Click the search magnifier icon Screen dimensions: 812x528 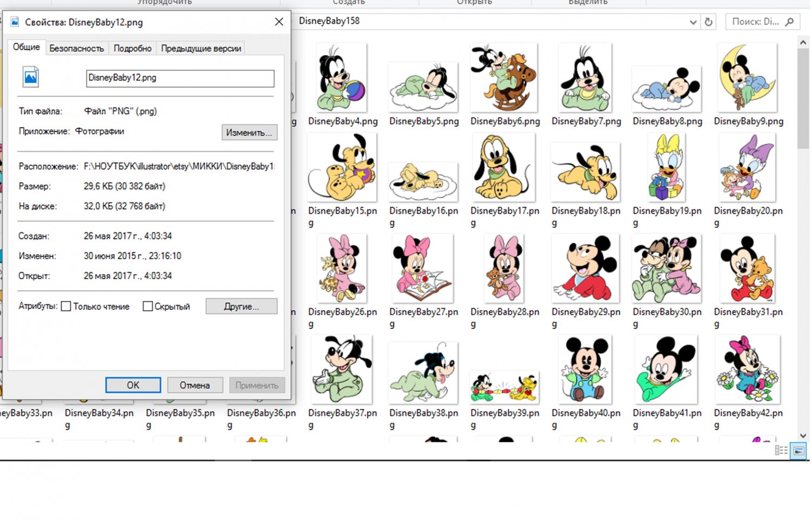790,22
